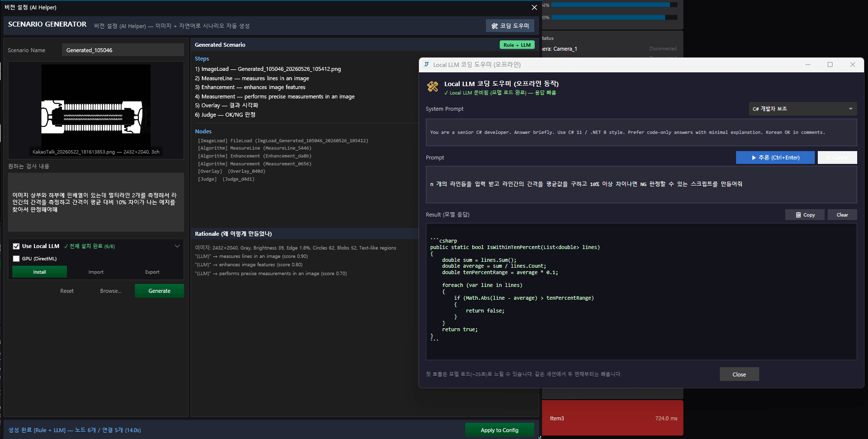
Task: Click the crossed tools icon in Local LLM header
Action: (x=433, y=87)
